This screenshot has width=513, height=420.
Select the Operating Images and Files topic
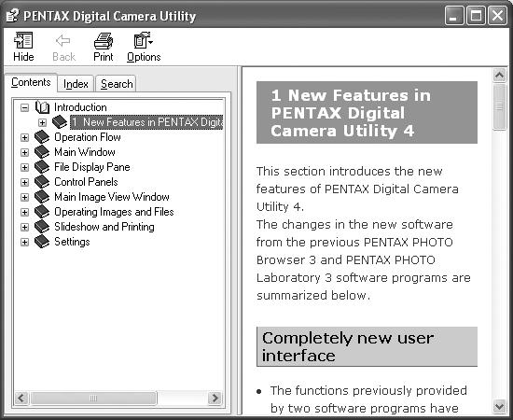click(114, 212)
